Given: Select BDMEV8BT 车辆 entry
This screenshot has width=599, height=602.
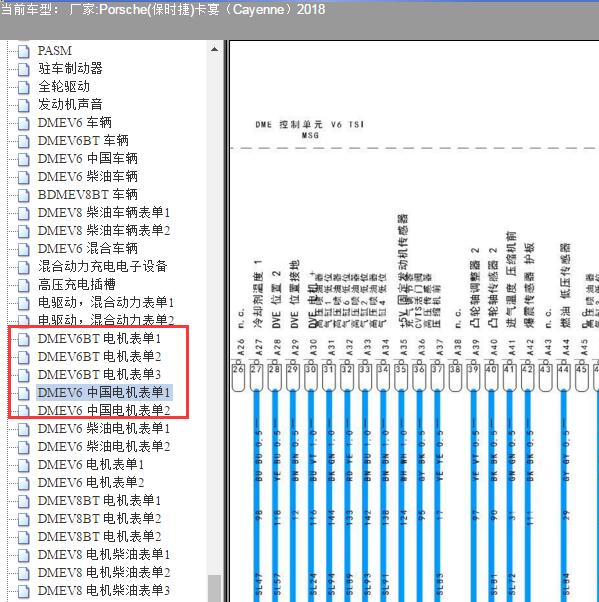Looking at the screenshot, I should point(88,195).
